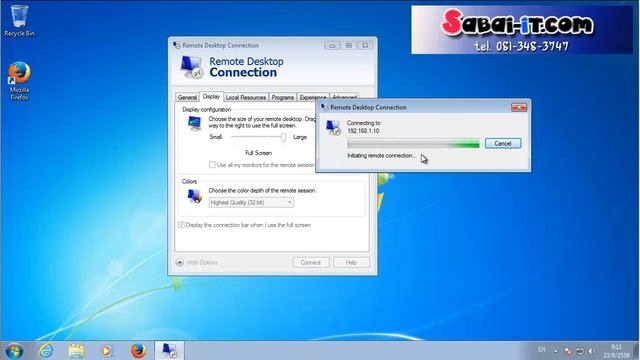Click the Display configuration monitor icon
The height and width of the screenshot is (360, 640).
click(x=194, y=123)
